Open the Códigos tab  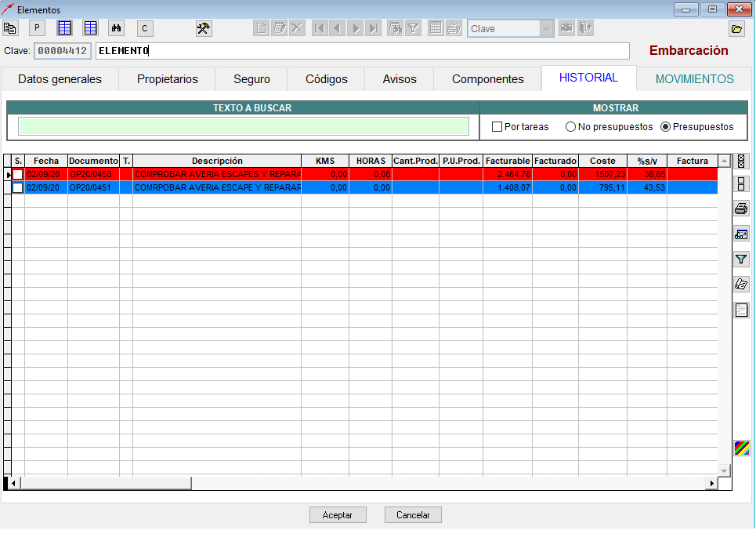click(x=327, y=79)
